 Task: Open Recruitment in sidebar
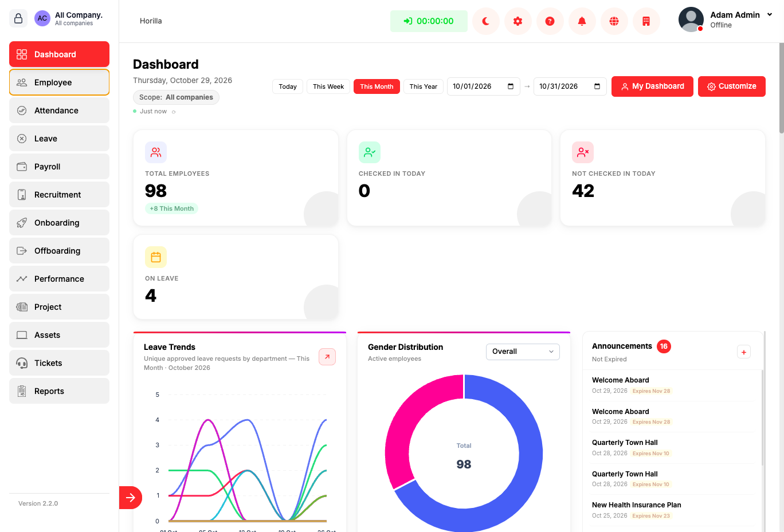[59, 195]
